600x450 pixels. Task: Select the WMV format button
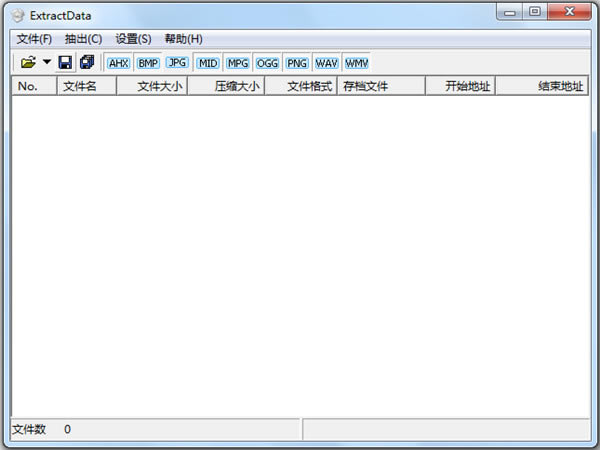click(x=356, y=63)
